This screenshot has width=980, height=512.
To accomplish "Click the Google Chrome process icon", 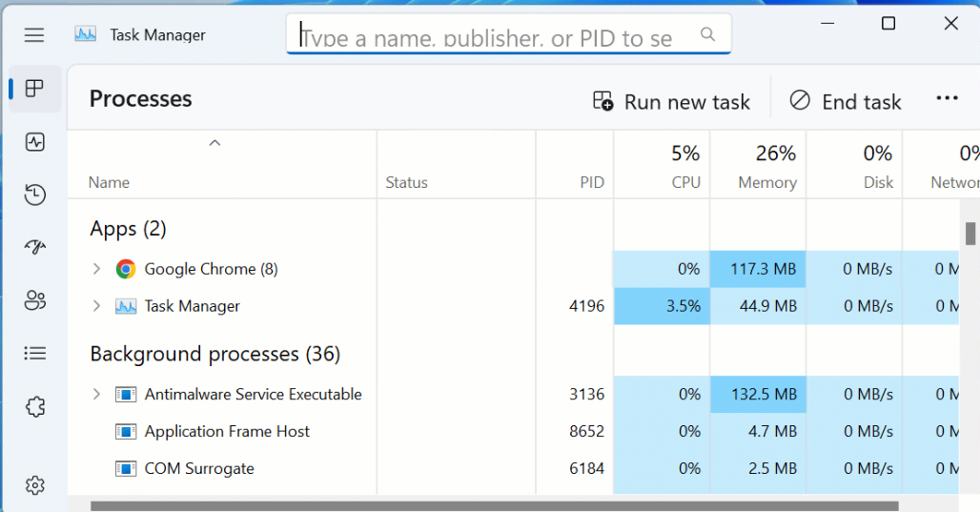I will tap(126, 269).
